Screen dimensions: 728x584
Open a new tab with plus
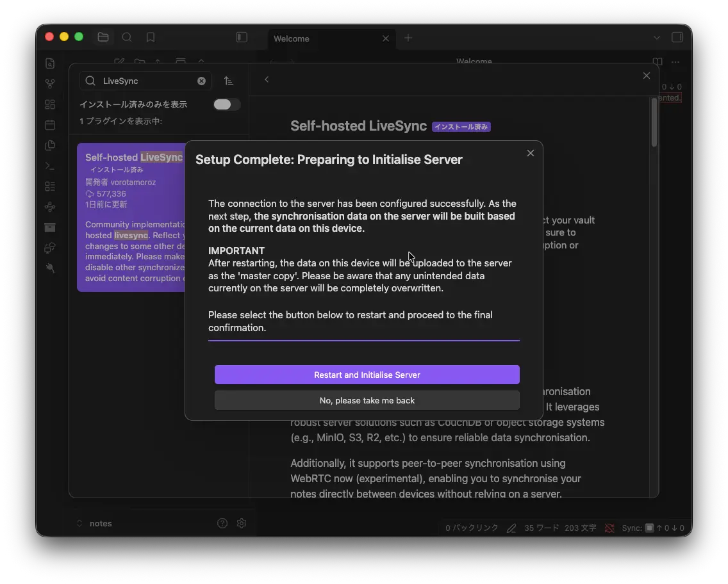coord(408,38)
